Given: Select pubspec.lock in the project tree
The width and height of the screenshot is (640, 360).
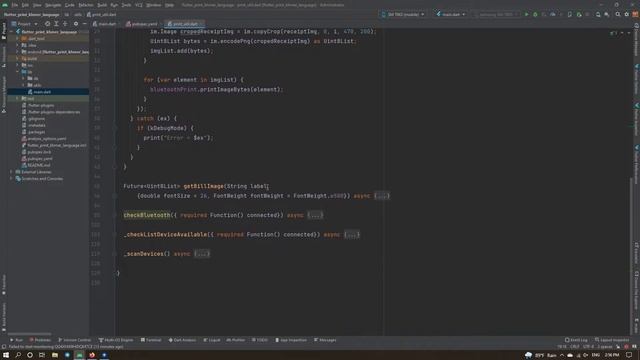Looking at the screenshot, I should coord(39,152).
